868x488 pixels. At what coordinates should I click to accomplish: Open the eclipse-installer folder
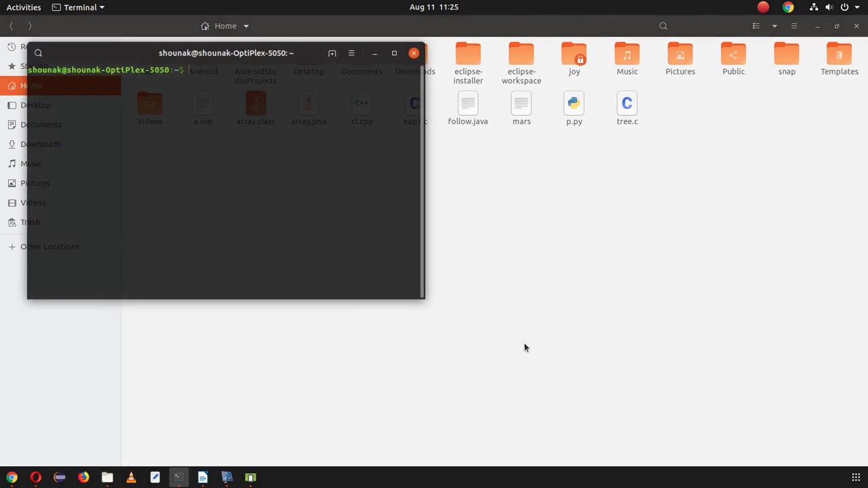(468, 63)
